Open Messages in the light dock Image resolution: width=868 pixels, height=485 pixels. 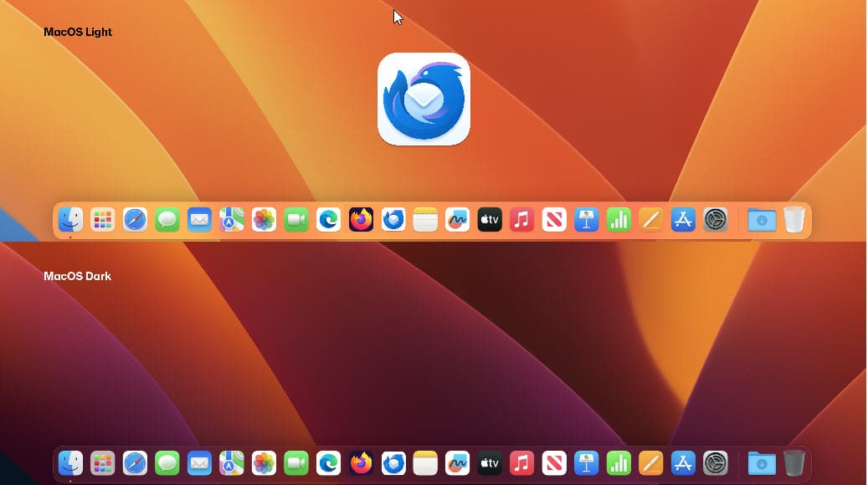pos(167,220)
